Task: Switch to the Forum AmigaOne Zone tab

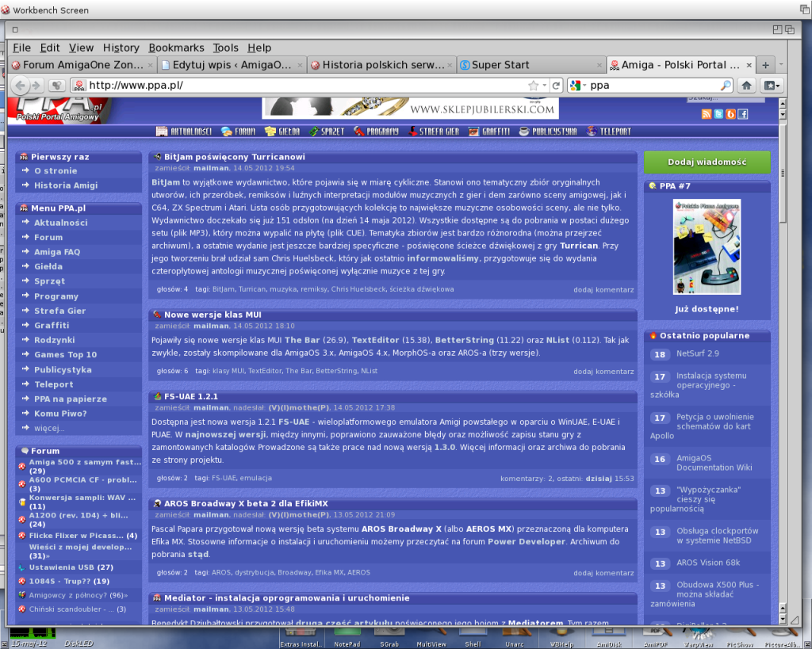Action: tap(82, 65)
